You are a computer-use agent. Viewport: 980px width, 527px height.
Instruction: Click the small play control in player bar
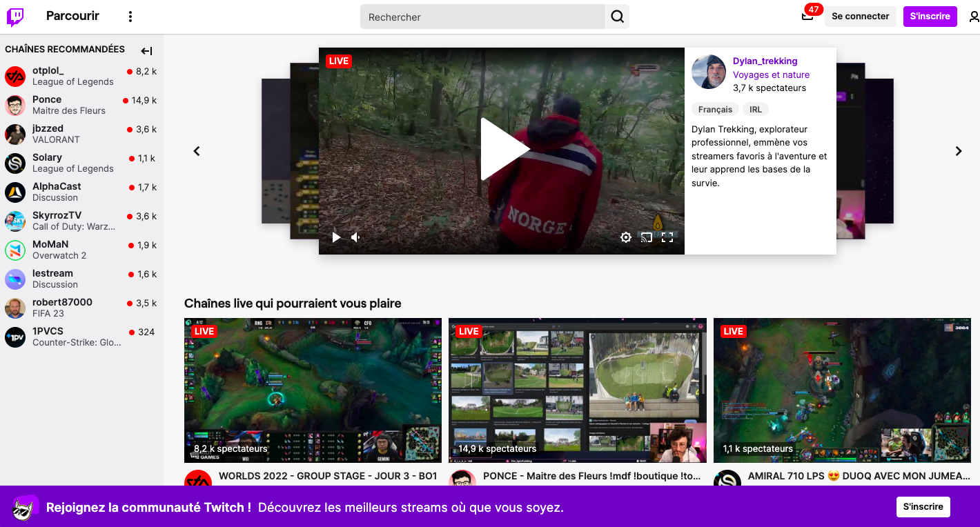(x=336, y=237)
